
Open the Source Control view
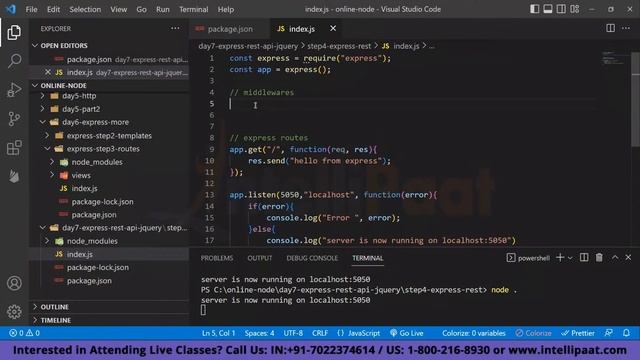[14, 119]
